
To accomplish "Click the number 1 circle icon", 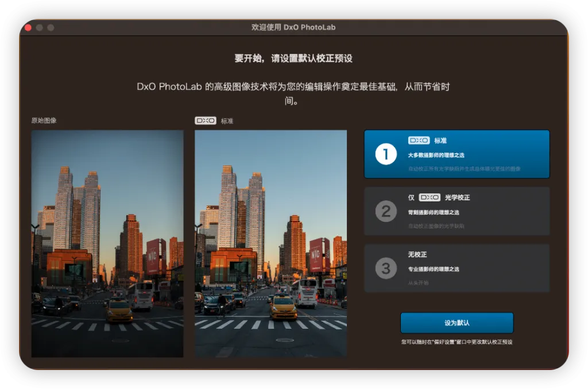I will click(386, 154).
